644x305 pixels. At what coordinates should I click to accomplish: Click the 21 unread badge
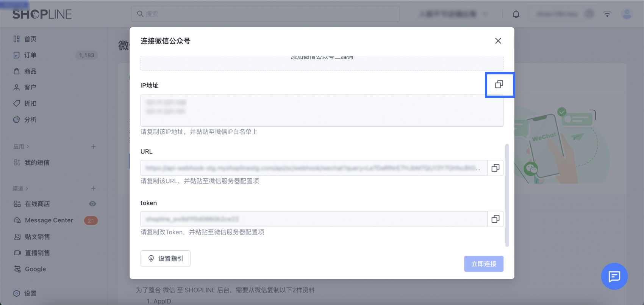tap(91, 220)
